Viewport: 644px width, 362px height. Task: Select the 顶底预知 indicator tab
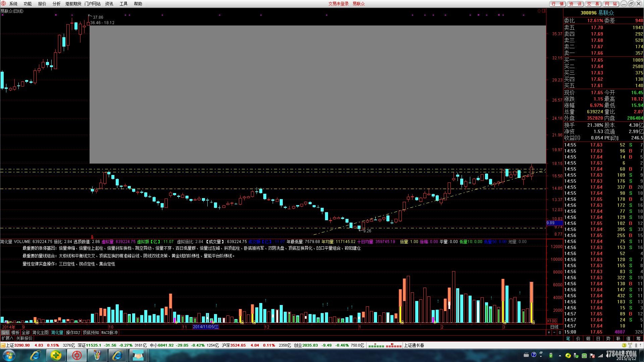click(x=91, y=333)
